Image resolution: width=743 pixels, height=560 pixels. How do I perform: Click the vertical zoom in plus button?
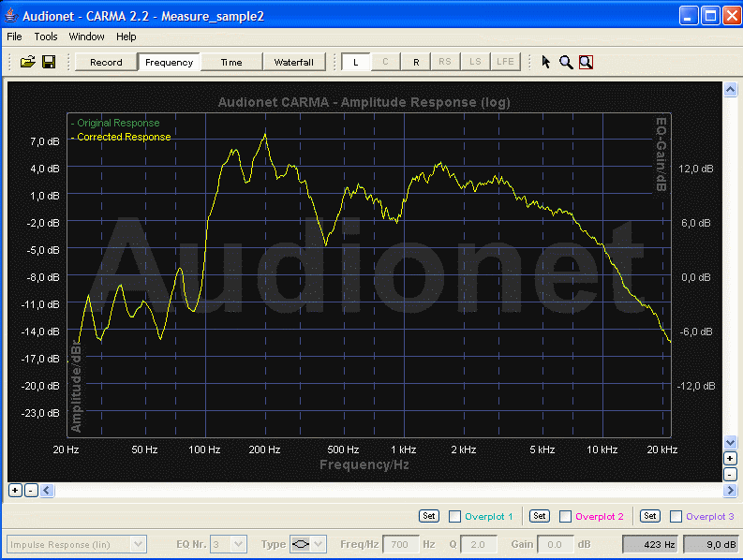(730, 459)
